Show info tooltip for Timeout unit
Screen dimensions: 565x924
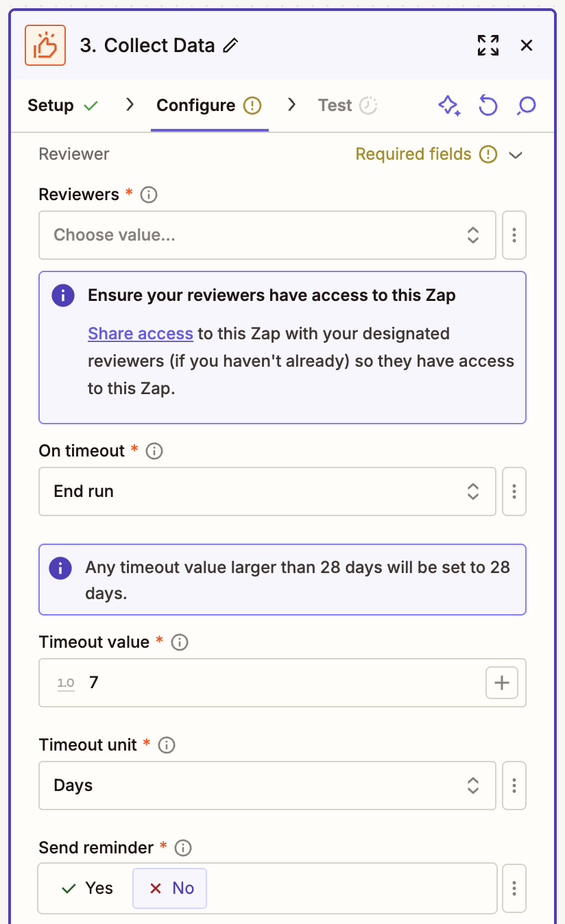(167, 745)
